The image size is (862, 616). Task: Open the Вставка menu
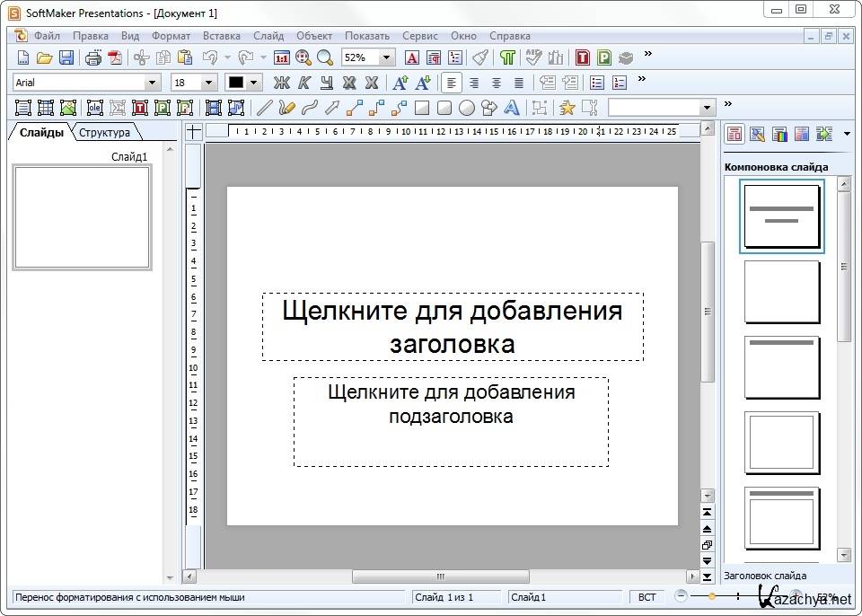click(221, 36)
